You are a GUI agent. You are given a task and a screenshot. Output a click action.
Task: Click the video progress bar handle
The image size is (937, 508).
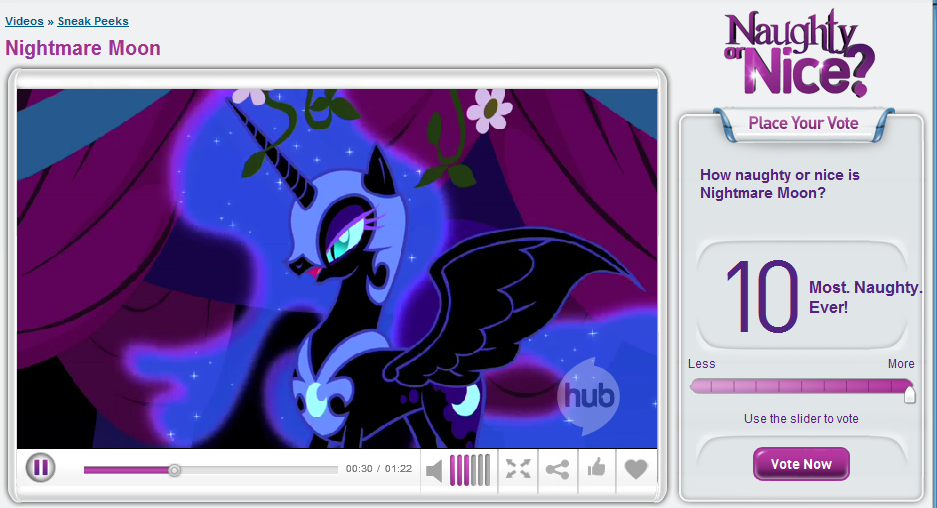174,470
